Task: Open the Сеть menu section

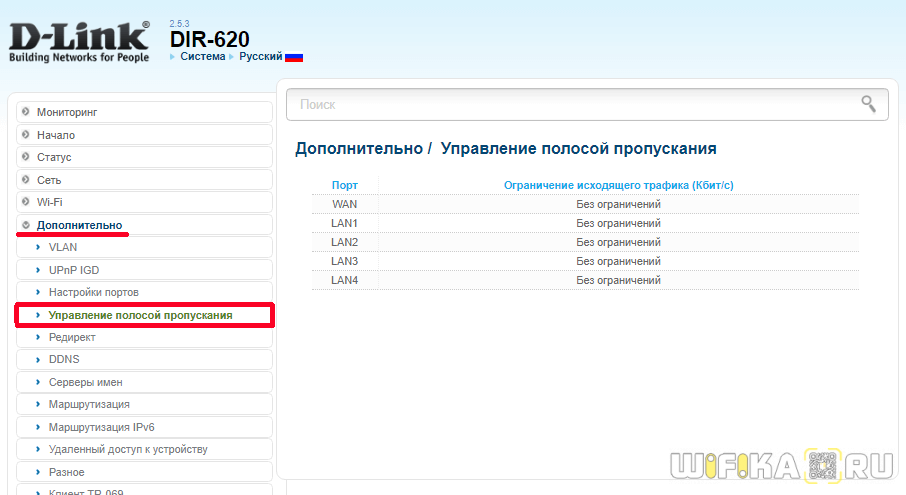Action: coord(49,180)
